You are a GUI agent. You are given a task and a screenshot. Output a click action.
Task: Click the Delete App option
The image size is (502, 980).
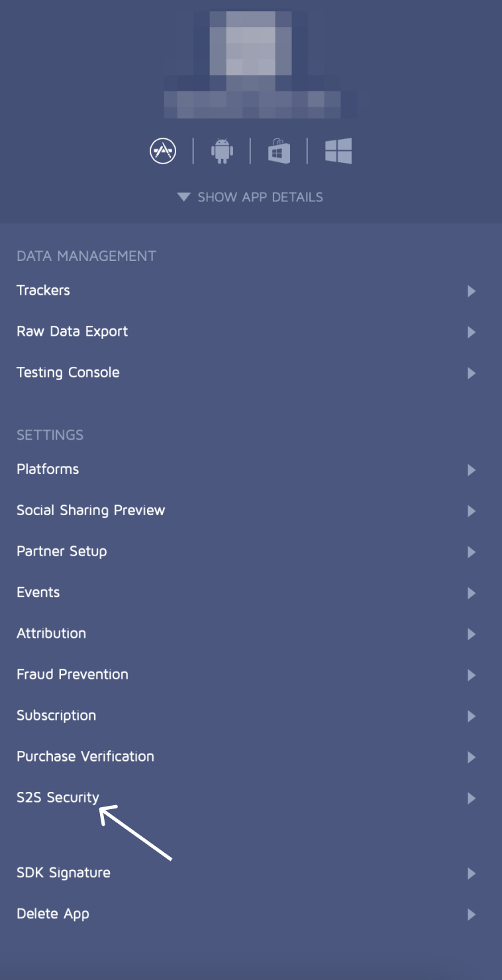tap(53, 914)
